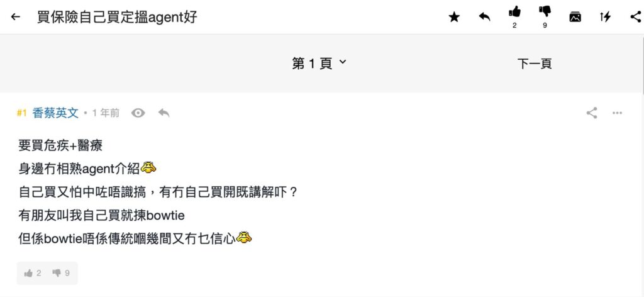The height and width of the screenshot is (297, 644).
Task: Toggle the eye icon on post #1
Action: [x=138, y=113]
